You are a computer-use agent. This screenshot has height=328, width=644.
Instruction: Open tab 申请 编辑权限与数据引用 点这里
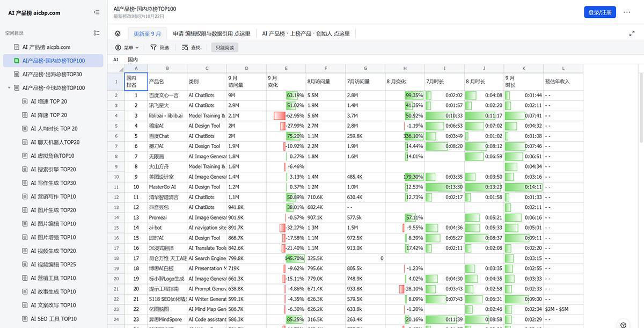click(x=211, y=33)
